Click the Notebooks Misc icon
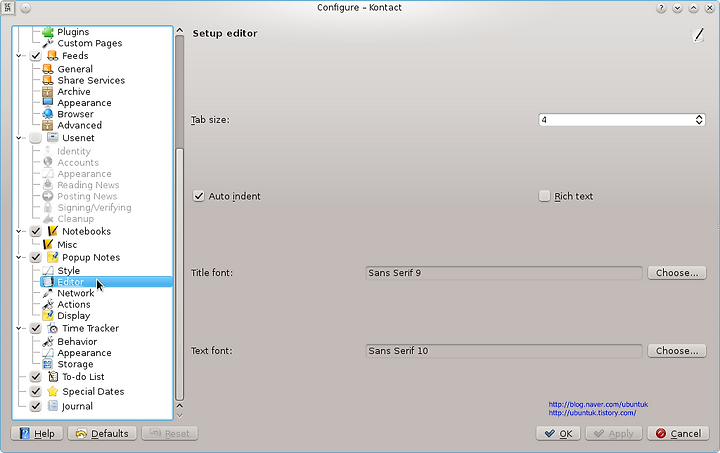 click(x=48, y=244)
